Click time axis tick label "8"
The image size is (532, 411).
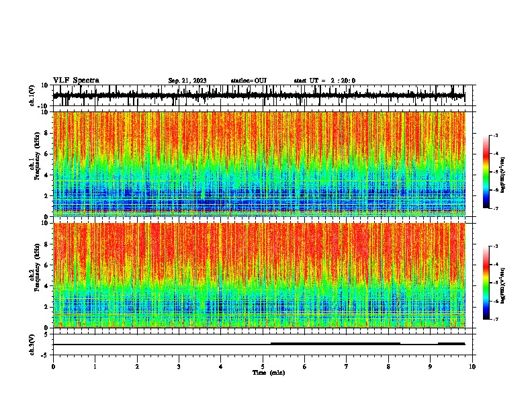(388, 367)
